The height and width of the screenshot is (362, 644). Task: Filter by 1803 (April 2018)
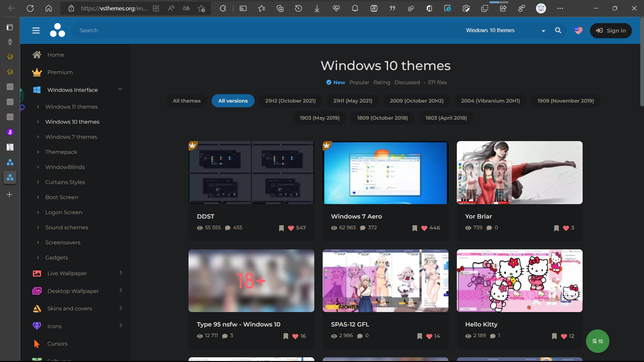coord(446,118)
